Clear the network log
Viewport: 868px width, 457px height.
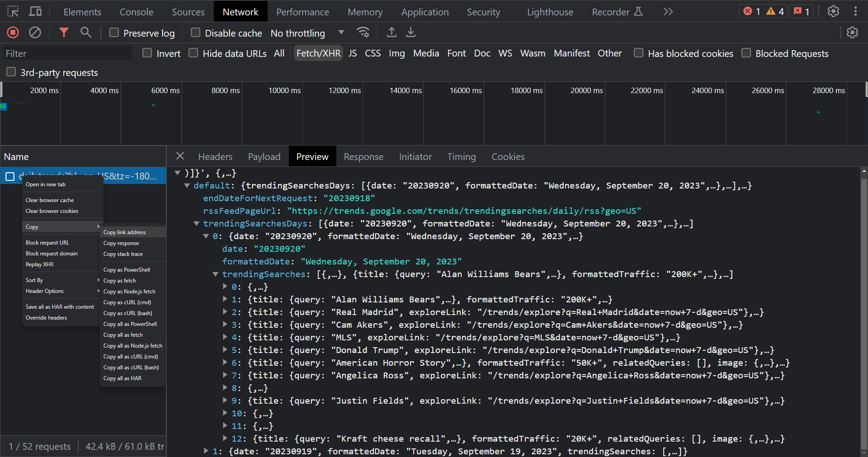pyautogui.click(x=35, y=32)
